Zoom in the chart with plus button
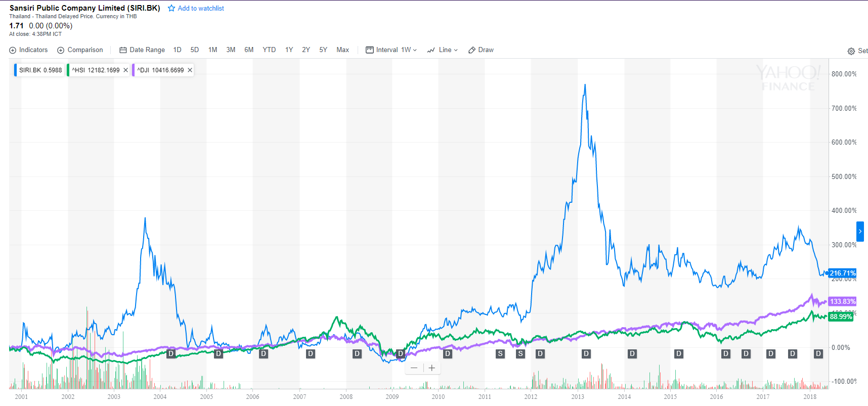This screenshot has width=868, height=406. [432, 368]
